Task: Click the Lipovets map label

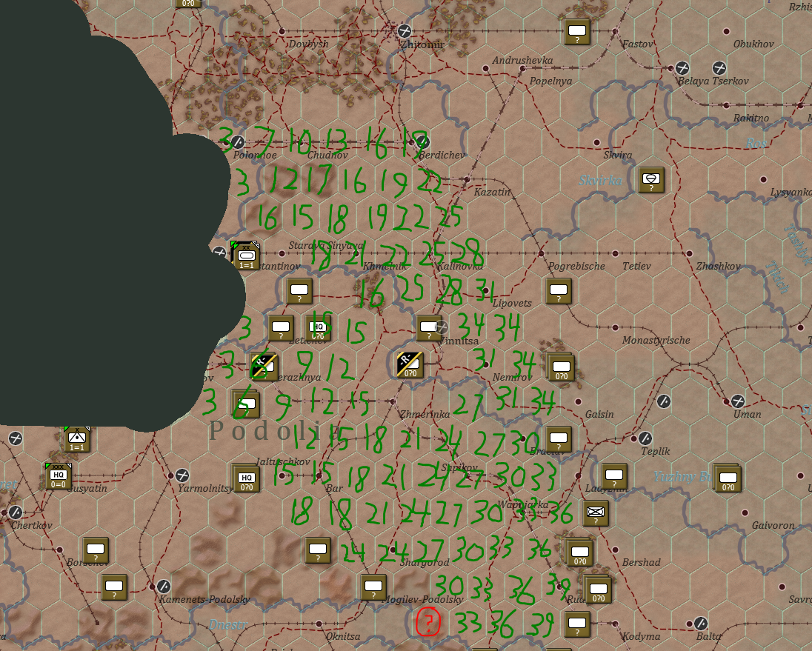Action: coord(512,303)
